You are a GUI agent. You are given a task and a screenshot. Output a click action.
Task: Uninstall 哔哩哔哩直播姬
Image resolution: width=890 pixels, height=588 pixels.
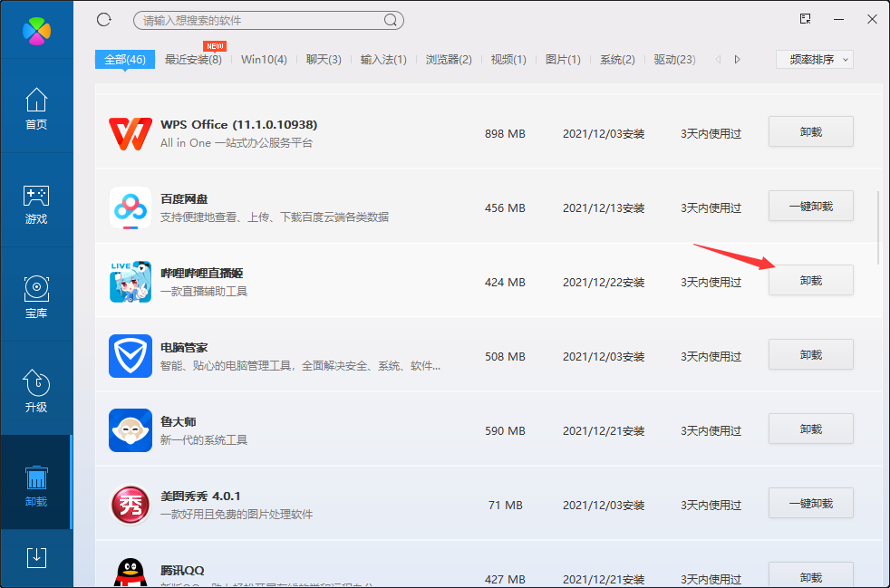point(811,280)
